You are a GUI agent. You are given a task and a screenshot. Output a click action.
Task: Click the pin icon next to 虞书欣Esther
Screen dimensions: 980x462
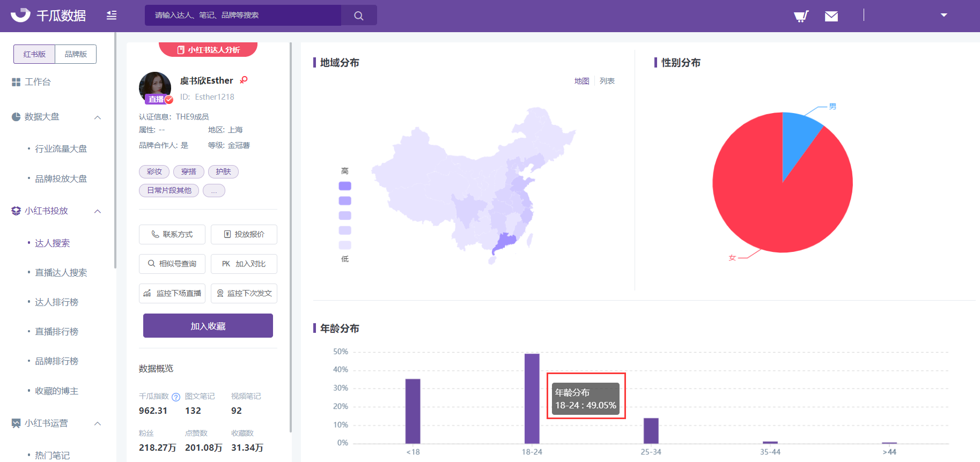(x=244, y=80)
